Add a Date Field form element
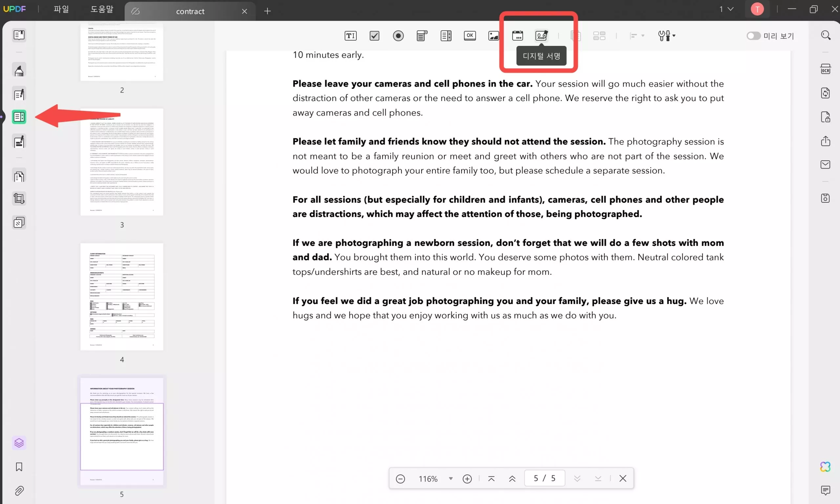The image size is (840, 504). click(x=517, y=36)
